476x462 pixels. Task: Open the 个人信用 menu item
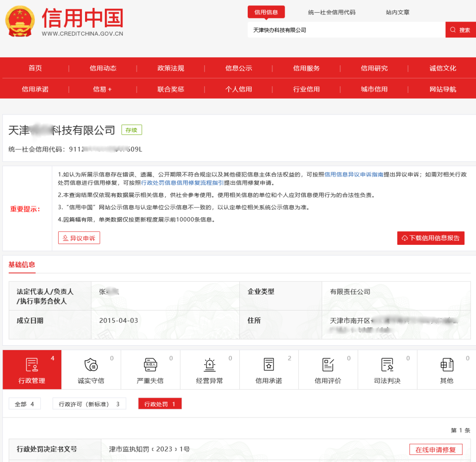(238, 89)
